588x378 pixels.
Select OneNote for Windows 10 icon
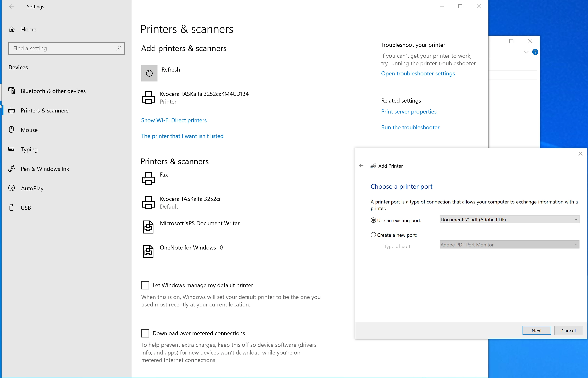148,251
